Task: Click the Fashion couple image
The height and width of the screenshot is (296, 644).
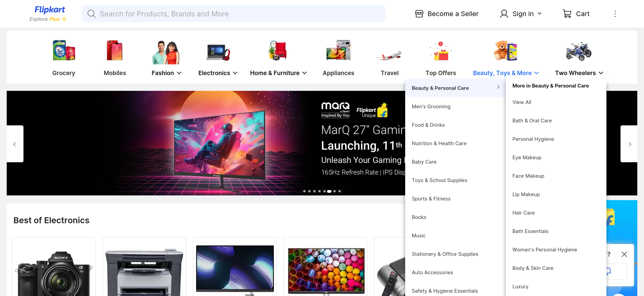Action: coord(166,52)
